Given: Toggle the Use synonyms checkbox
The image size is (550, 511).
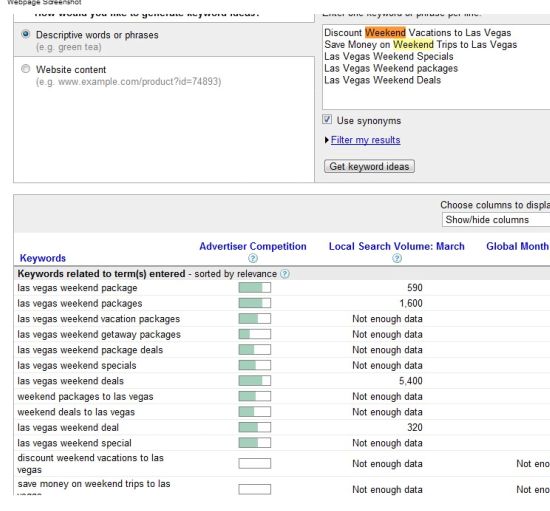Looking at the screenshot, I should pyautogui.click(x=327, y=120).
